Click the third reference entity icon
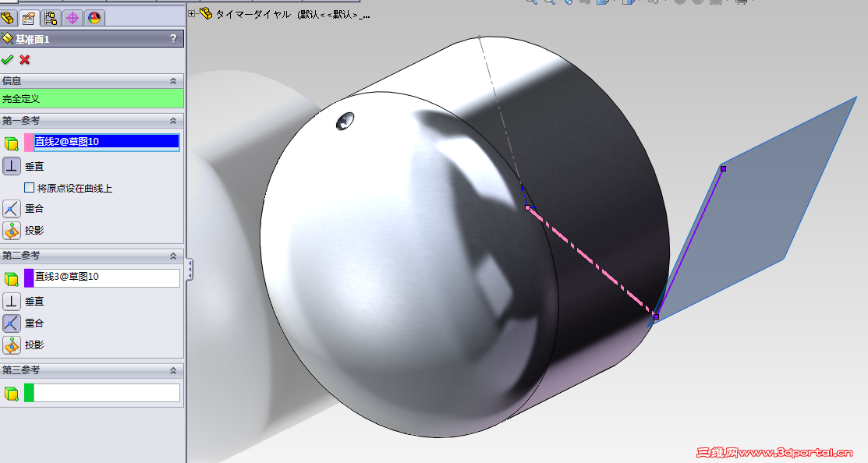This screenshot has height=463, width=868. [x=11, y=394]
